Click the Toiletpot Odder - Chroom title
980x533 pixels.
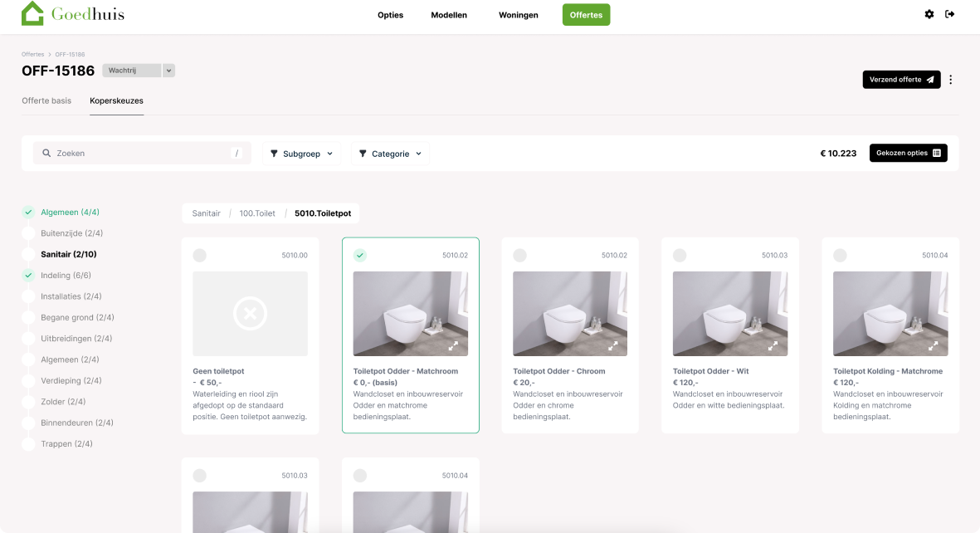pos(558,371)
